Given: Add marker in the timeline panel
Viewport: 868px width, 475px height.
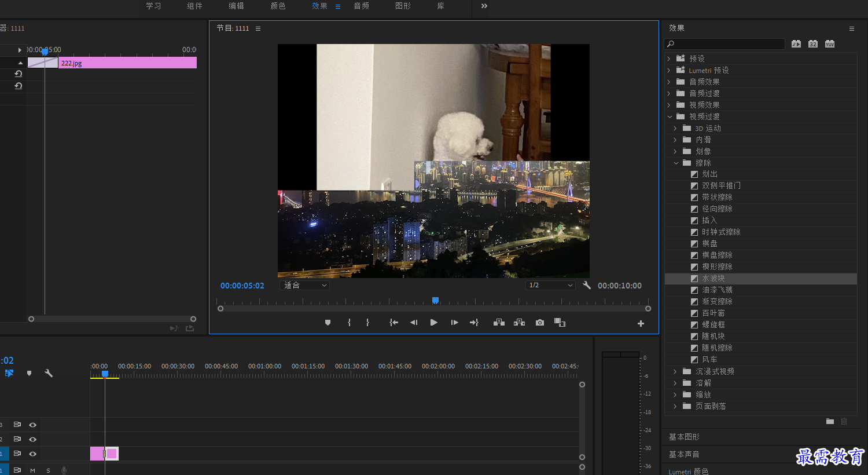Looking at the screenshot, I should [x=29, y=373].
